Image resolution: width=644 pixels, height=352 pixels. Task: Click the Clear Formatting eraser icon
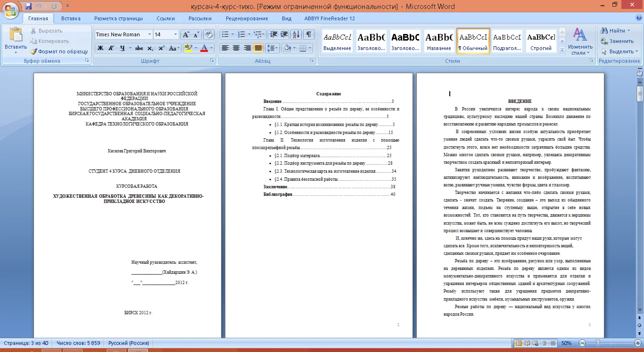click(209, 34)
